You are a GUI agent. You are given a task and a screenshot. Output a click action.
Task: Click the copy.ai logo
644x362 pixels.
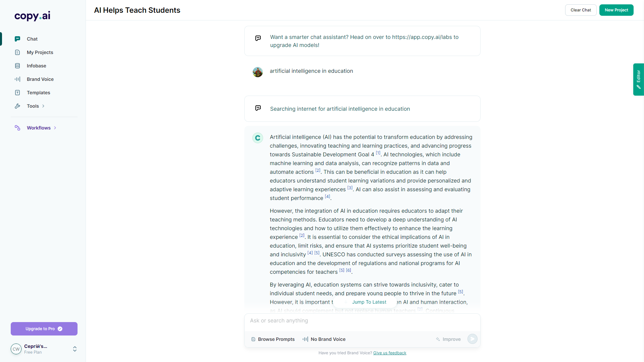[x=32, y=16]
